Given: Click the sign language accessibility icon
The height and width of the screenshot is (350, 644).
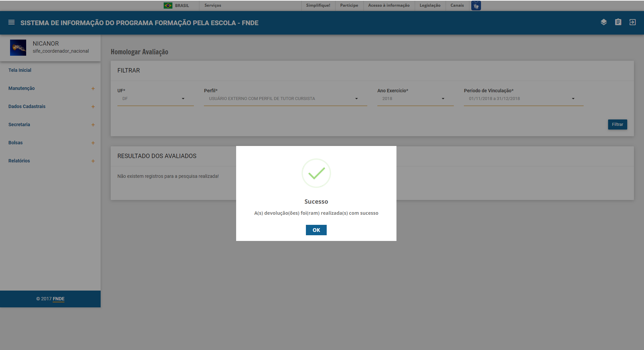Looking at the screenshot, I should coord(476,5).
